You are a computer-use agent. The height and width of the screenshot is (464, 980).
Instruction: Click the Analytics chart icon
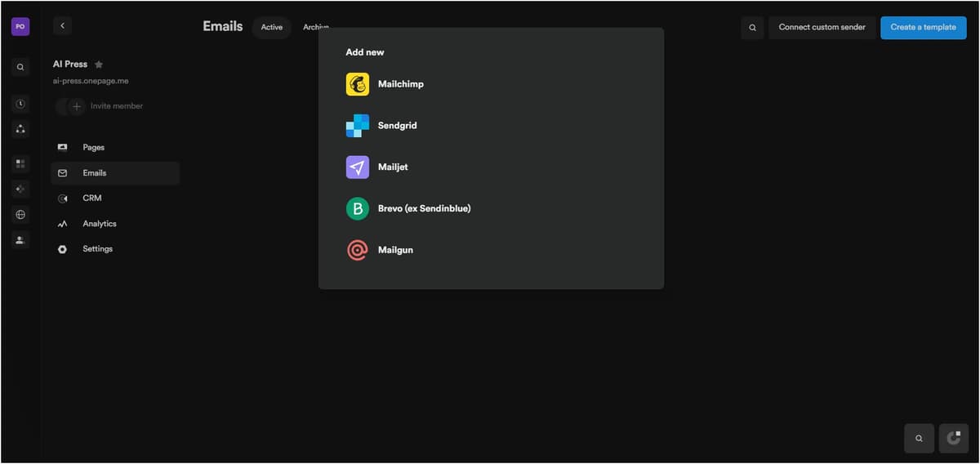pos(63,224)
